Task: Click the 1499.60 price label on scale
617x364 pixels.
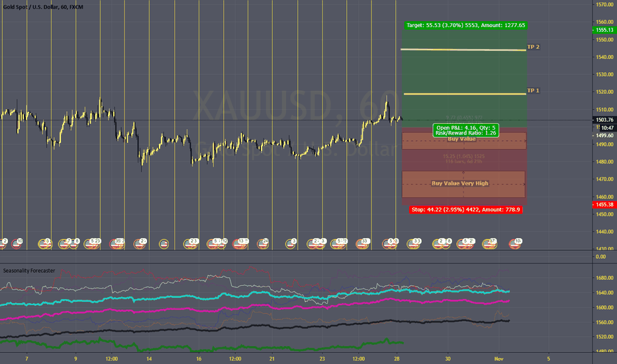Action: (604, 136)
